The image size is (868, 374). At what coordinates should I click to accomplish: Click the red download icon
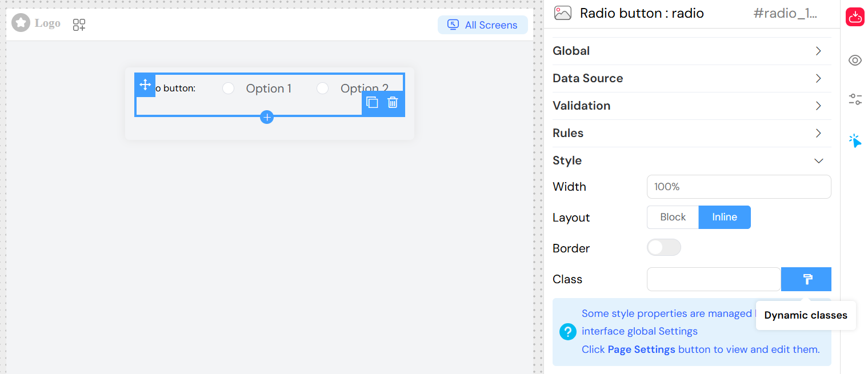(x=855, y=17)
